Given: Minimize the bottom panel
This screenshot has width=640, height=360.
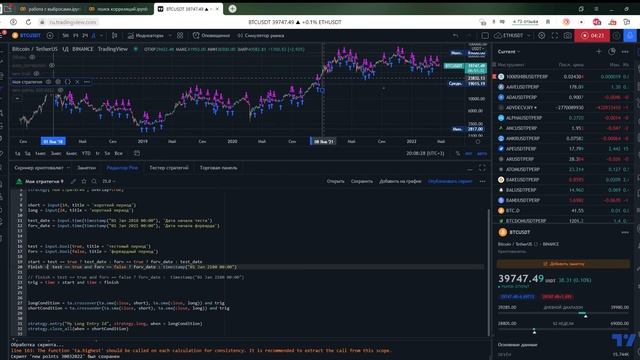Looking at the screenshot, I should 470,168.
